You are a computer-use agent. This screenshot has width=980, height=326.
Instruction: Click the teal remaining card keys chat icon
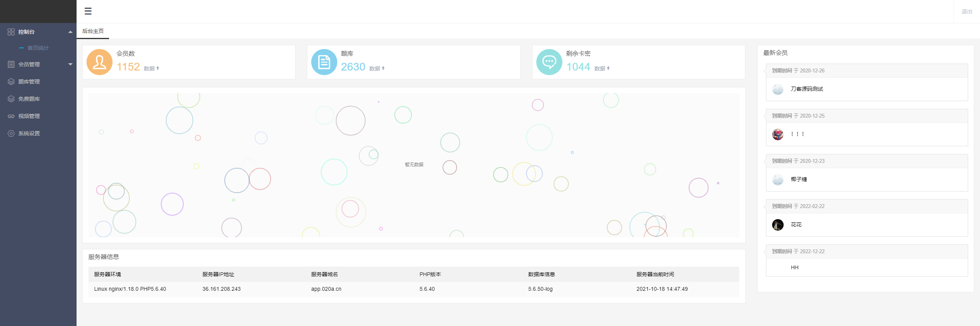[549, 62]
